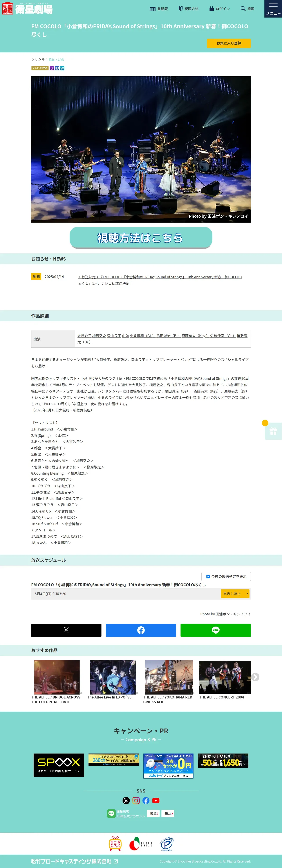Image resolution: width=282 pixels, height=868 pixels.
Task: Click the 5月4日(日) 午後7:30 schedule text
Action: click(50, 594)
